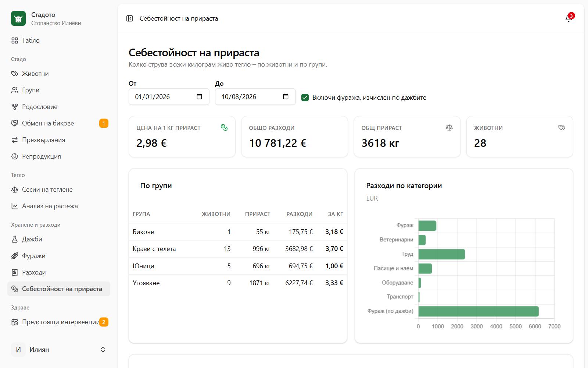The image size is (588, 368).
Task: Click coins icon in Цена на 1 кг прираст card
Action: 224,127
